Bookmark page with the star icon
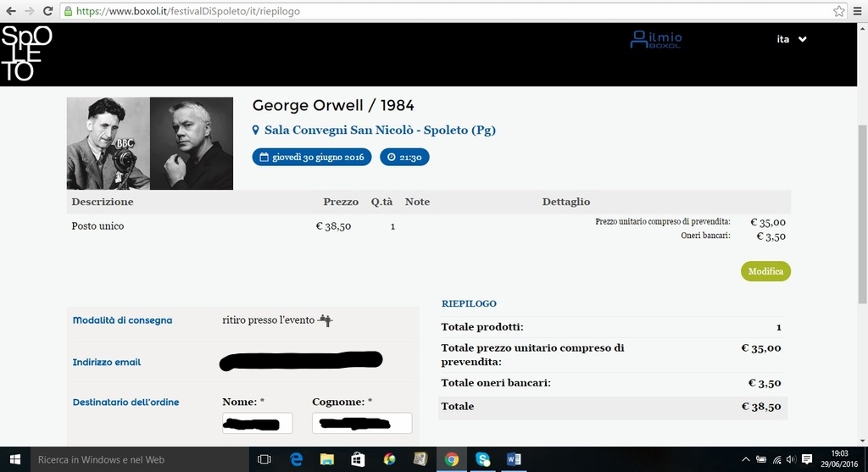 coord(838,11)
